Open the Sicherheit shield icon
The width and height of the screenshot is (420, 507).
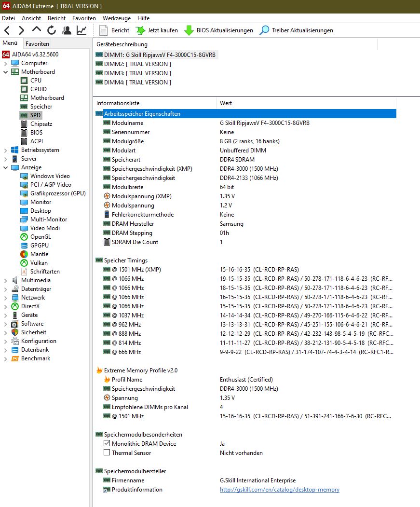coord(15,332)
